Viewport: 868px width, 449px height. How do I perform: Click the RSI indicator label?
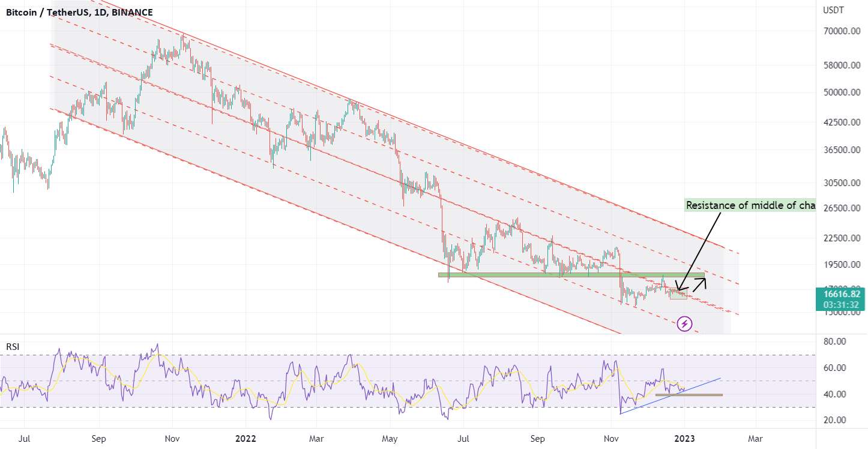coord(13,346)
